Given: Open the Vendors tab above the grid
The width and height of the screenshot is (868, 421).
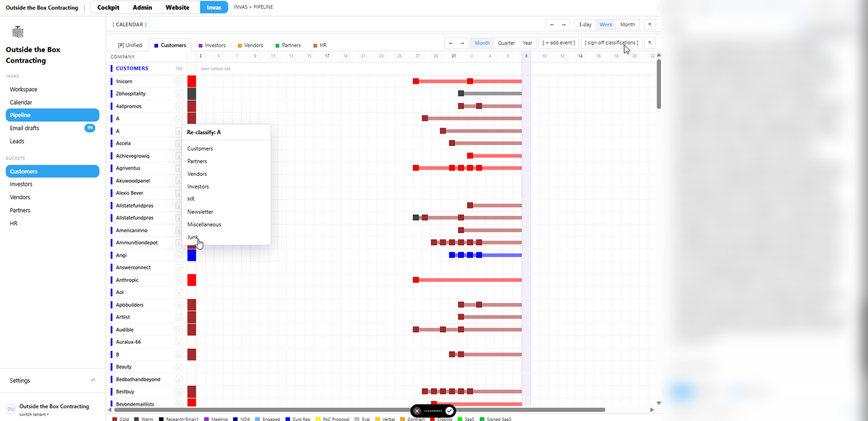Looking at the screenshot, I should (x=250, y=45).
